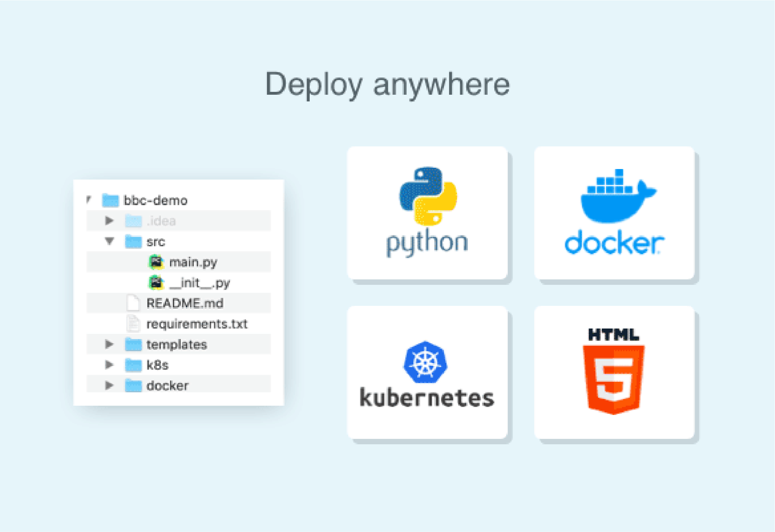Expand the templates folder arrow

(109, 344)
